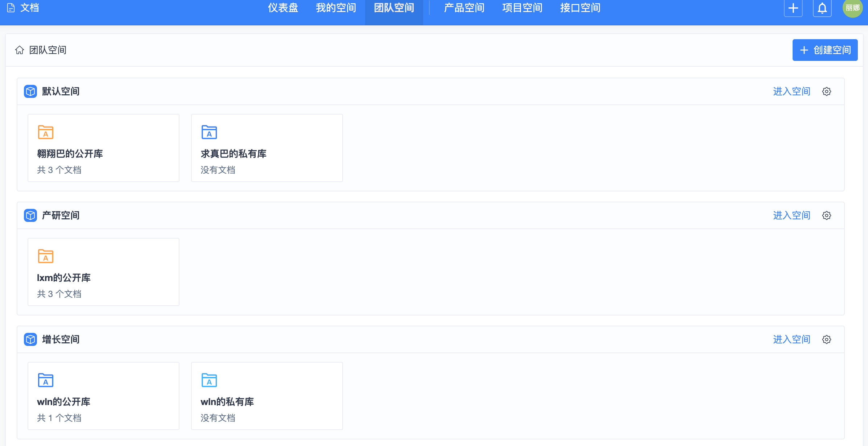Screen dimensions: 868x446
Task: Open settings gear for 默认空间
Action: pos(827,91)
